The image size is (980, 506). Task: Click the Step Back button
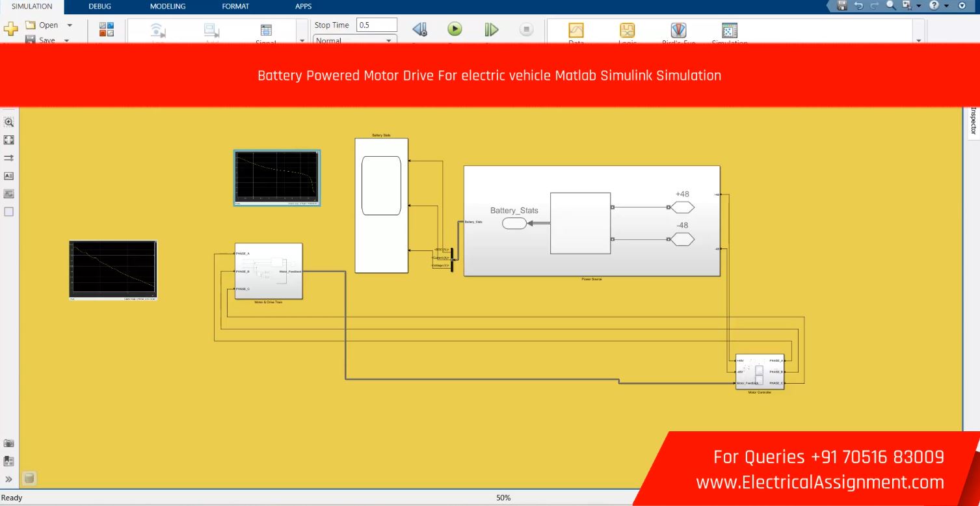(419, 29)
